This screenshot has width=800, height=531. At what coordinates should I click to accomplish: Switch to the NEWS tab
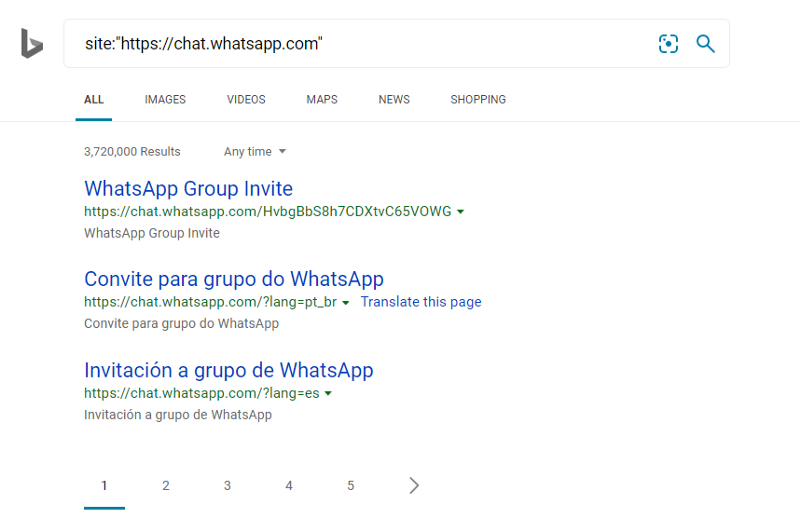point(394,99)
